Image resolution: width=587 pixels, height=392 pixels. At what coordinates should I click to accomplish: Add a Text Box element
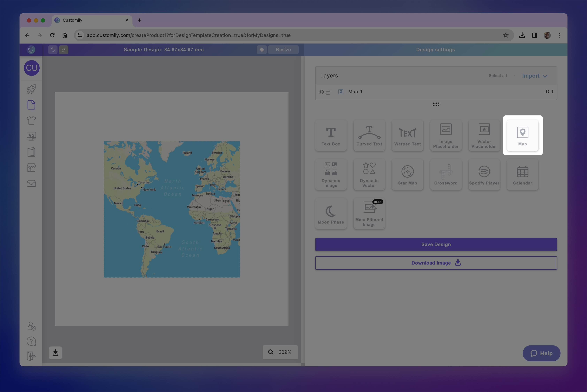coord(331,135)
